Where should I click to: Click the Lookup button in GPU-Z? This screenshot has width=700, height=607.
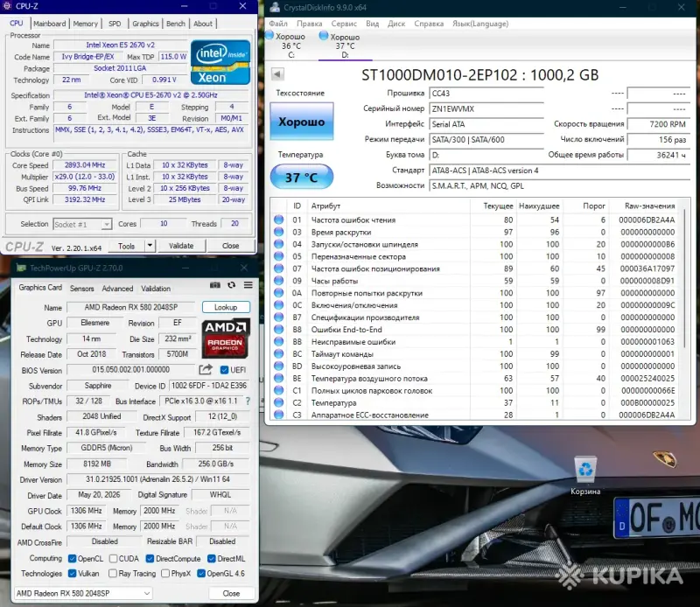tap(226, 307)
